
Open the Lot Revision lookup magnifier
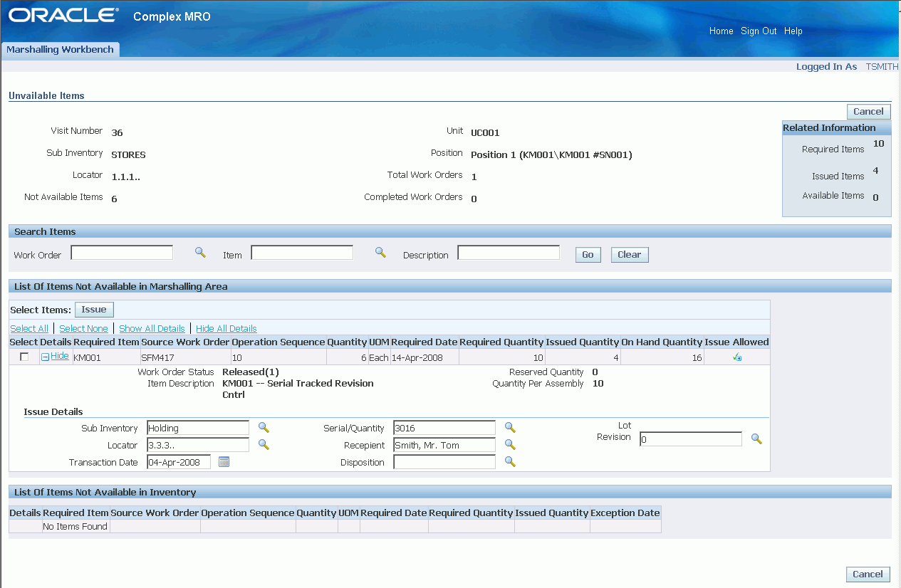(x=756, y=439)
